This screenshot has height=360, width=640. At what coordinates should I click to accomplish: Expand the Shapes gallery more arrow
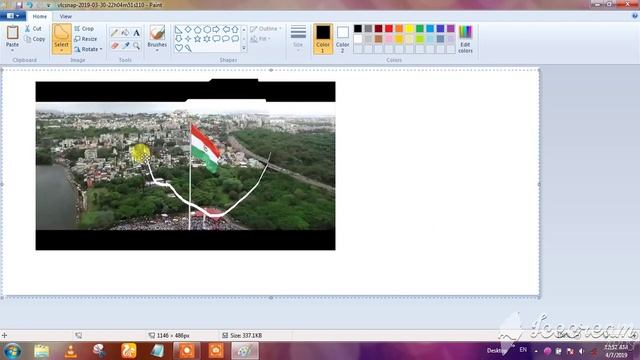pyautogui.click(x=244, y=48)
